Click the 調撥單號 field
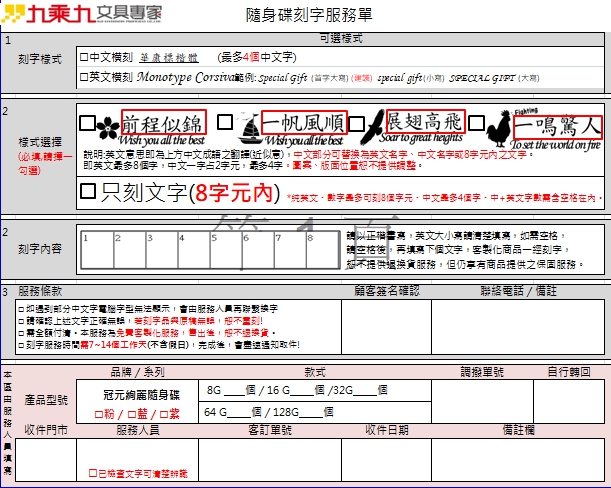611x488 pixels. (x=482, y=401)
